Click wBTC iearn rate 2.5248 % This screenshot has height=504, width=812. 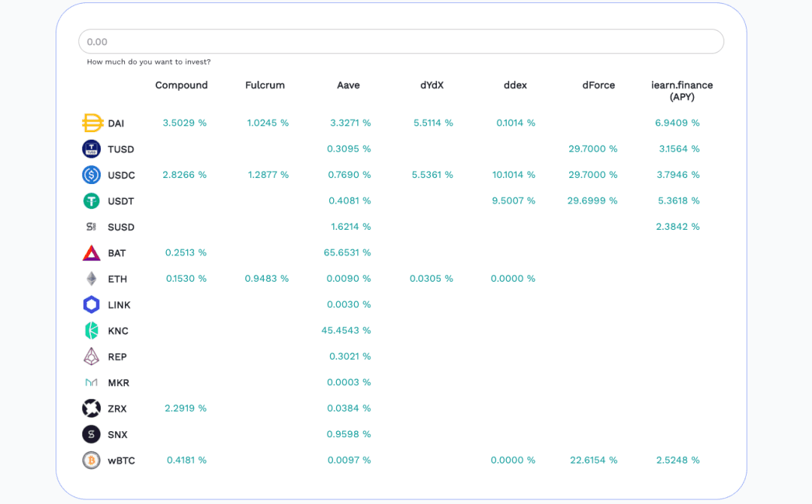coord(678,460)
